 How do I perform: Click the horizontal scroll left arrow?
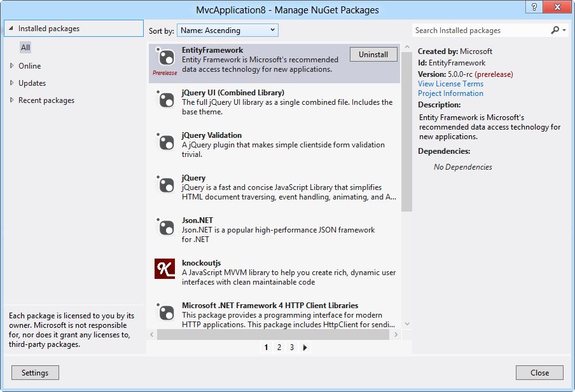pyautogui.click(x=152, y=334)
